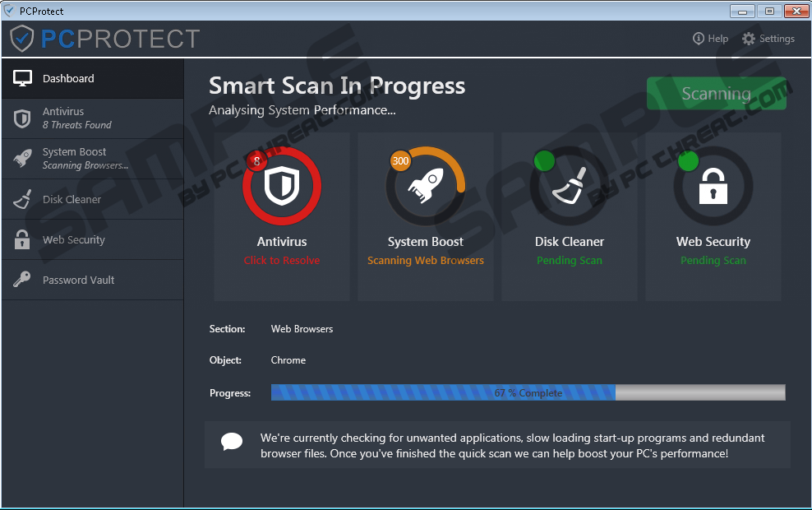Click the Web Security padlock ring on dashboard

[713, 186]
